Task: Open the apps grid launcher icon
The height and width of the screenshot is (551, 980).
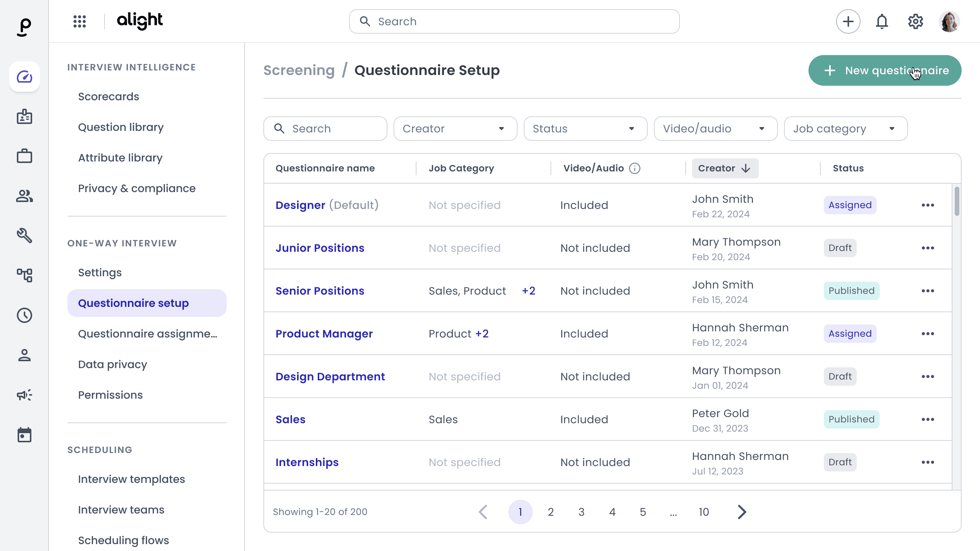Action: (x=80, y=21)
